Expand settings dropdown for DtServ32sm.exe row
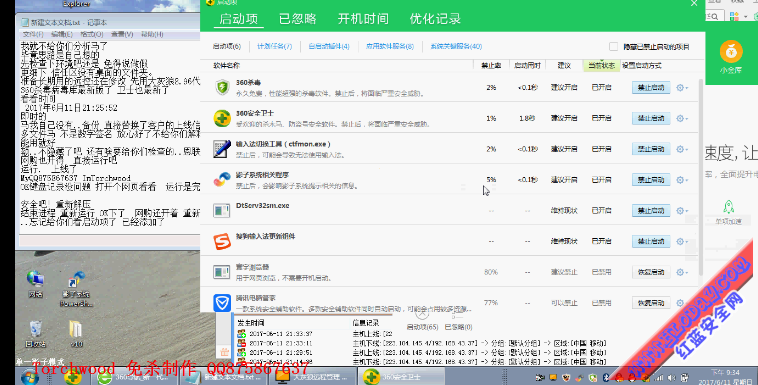This screenshot has width=758, height=385. (682, 210)
